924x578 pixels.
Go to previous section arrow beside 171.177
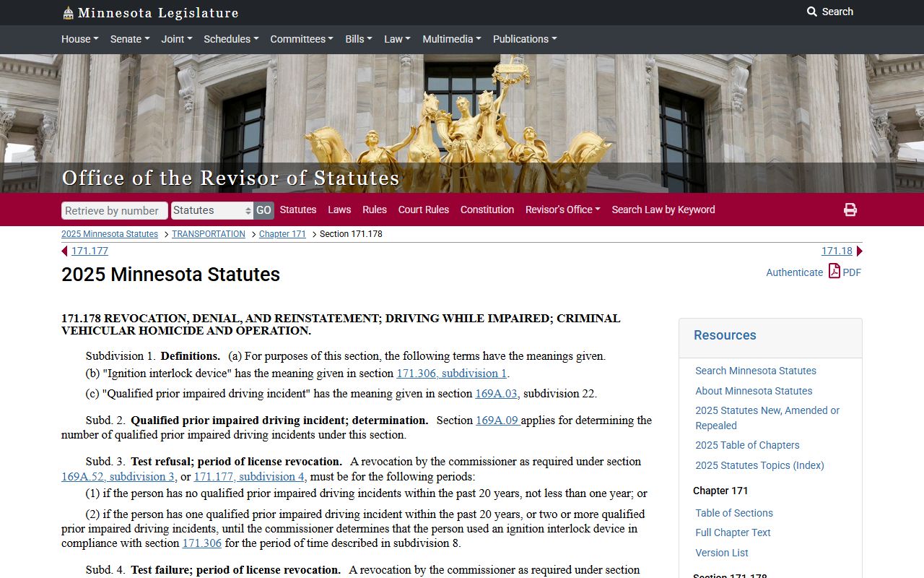[x=65, y=251]
